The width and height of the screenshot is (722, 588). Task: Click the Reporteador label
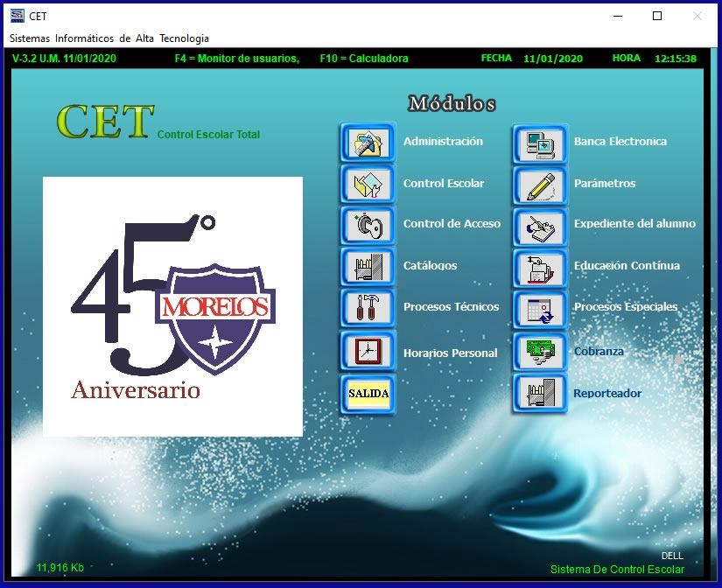click(x=607, y=393)
